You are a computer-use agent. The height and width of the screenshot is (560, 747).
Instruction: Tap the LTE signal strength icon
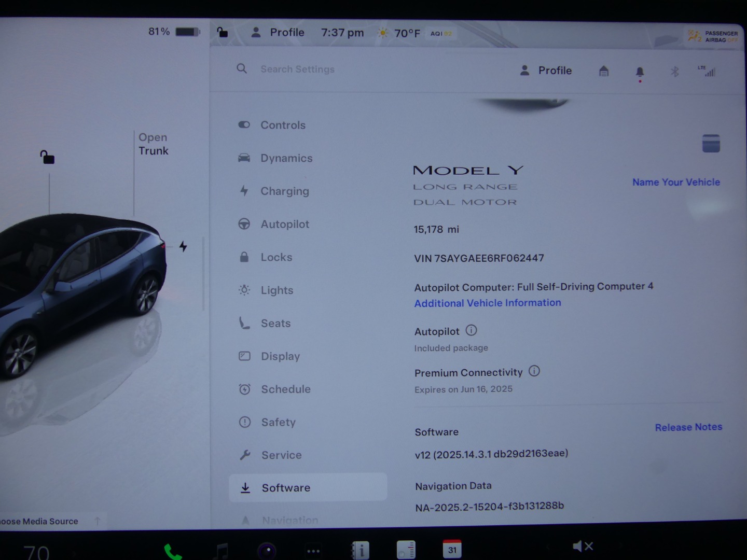[x=707, y=71]
